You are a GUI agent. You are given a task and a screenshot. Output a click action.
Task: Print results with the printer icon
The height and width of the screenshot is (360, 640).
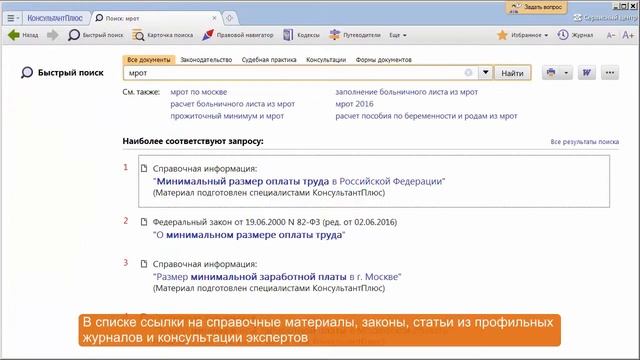tap(551, 73)
